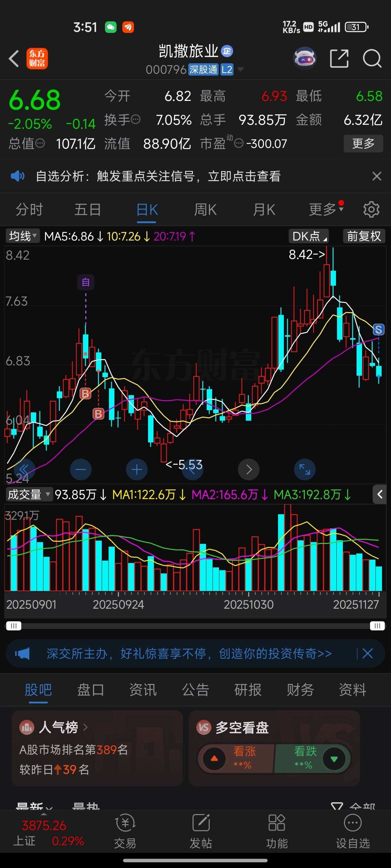Open 深交所主办 promotion link
This screenshot has width=391, height=868.
tap(189, 654)
